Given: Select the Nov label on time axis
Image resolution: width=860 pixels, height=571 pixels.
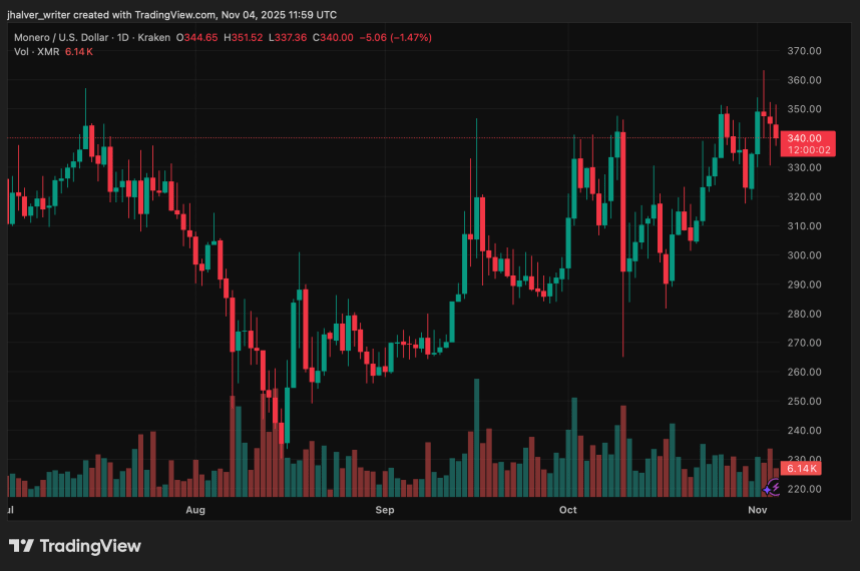Looking at the screenshot, I should 758,510.
